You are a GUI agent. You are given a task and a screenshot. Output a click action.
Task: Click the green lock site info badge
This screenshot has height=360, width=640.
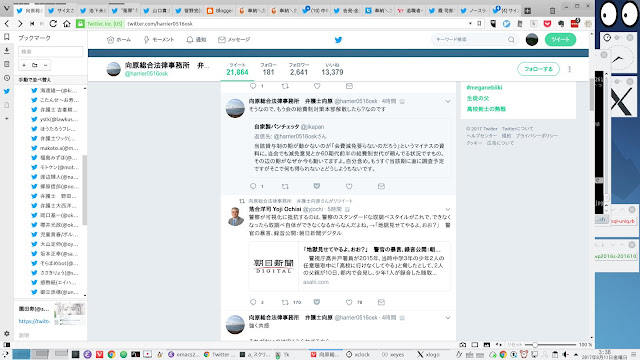coord(80,24)
